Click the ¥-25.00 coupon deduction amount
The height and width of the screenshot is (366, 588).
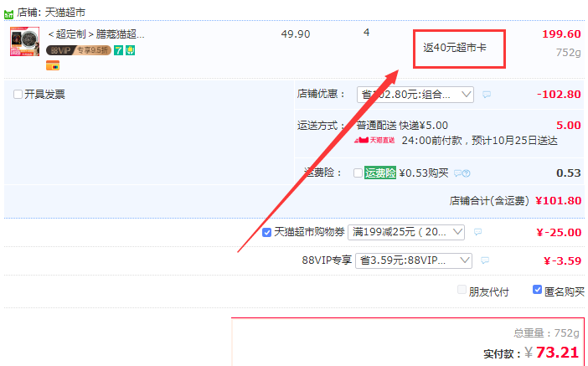[559, 233]
